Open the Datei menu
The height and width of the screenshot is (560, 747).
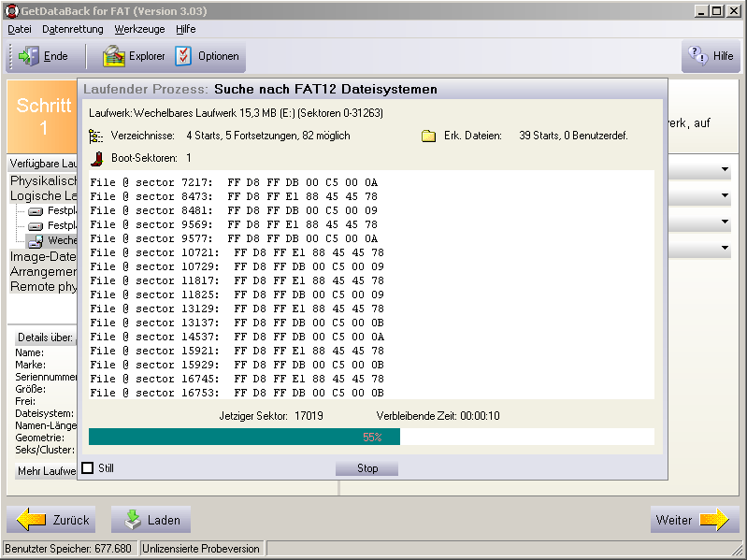click(x=20, y=30)
